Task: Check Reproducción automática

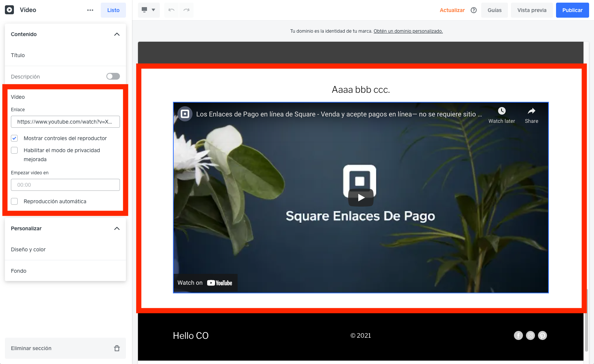Action: (x=14, y=201)
